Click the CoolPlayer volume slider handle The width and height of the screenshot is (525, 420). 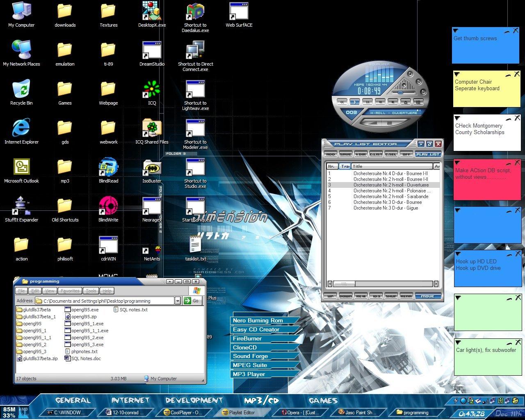pos(400,92)
